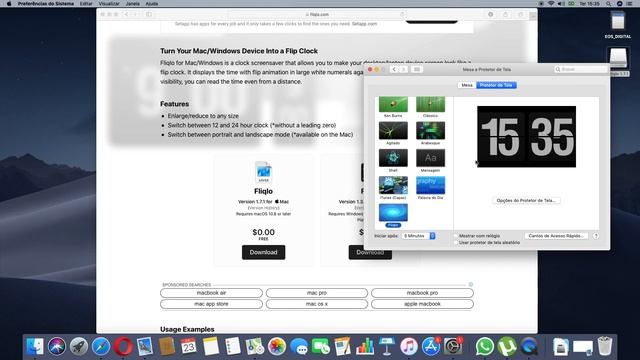Select Fliqlo screensaver thumbnail
The height and width of the screenshot is (360, 640).
393,213
